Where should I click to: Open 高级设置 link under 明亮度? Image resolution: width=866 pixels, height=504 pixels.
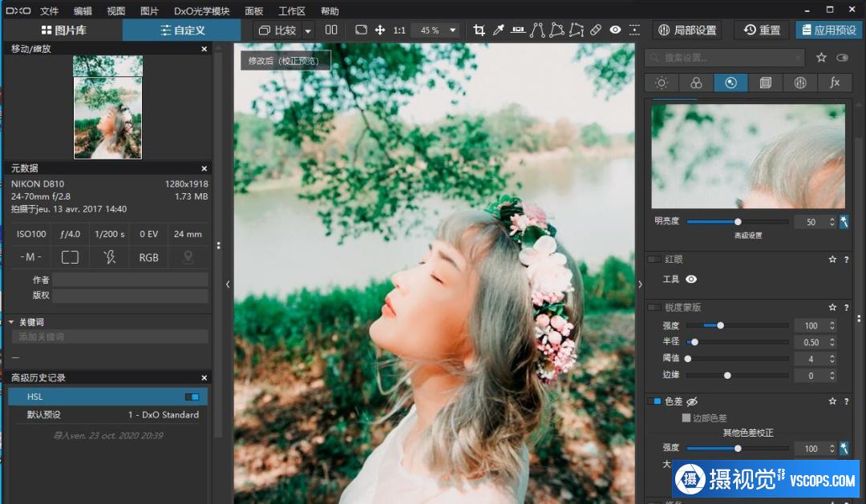click(x=748, y=235)
